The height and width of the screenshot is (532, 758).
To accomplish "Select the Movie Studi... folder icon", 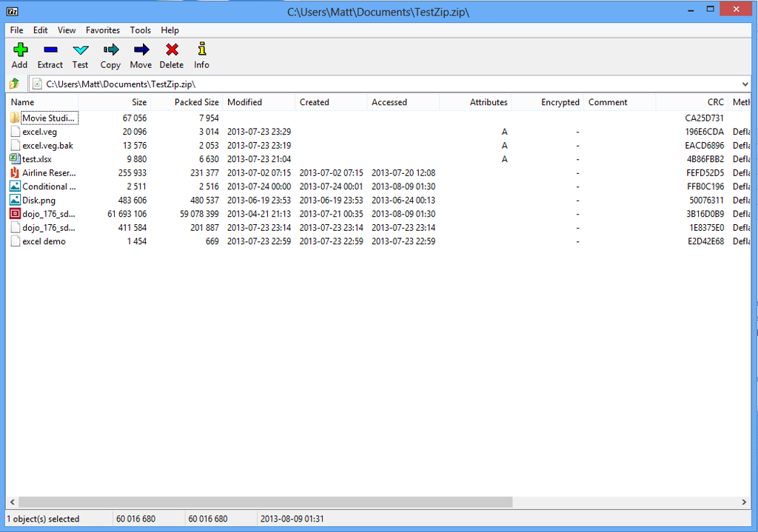I will tap(15, 118).
